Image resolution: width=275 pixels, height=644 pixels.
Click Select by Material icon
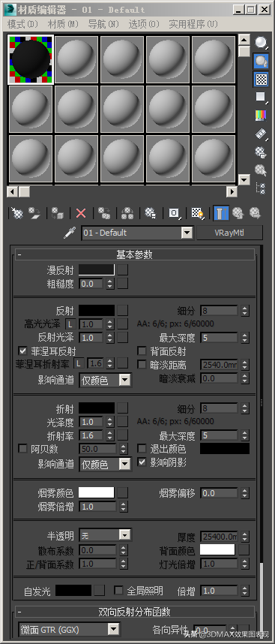point(261,170)
